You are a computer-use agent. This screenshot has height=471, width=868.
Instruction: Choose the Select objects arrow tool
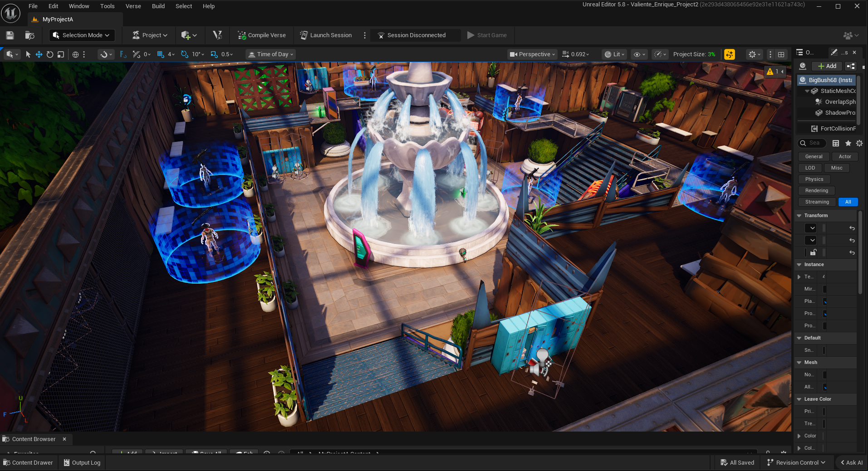(x=28, y=54)
